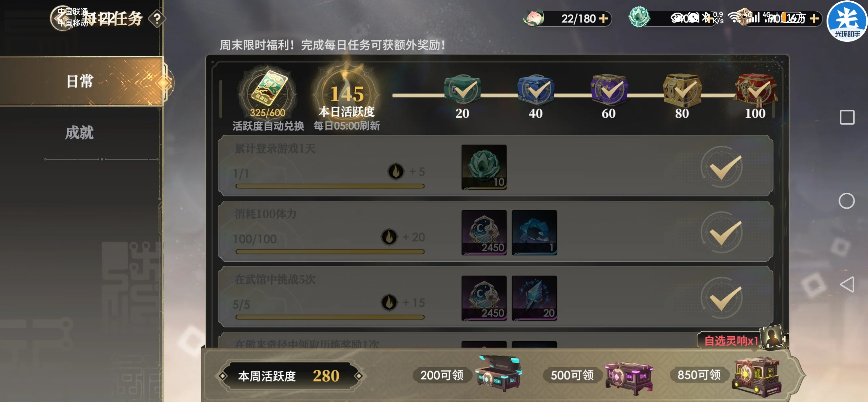Viewport: 868px width, 402px height.
Task: Open the red chest at 100 activity
Action: 756,89
